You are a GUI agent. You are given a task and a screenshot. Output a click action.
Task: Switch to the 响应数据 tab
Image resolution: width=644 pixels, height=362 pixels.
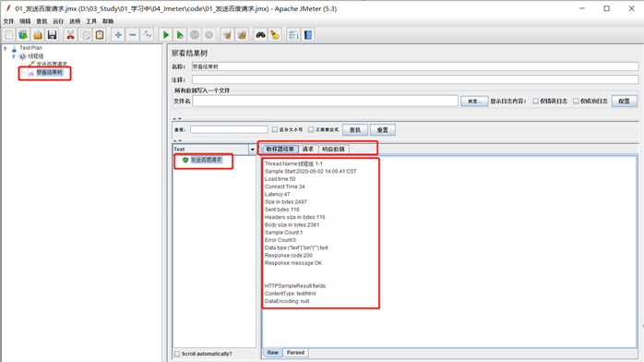pos(333,150)
